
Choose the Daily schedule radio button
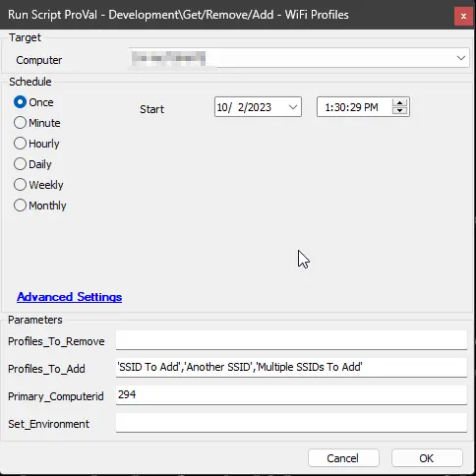(x=20, y=164)
